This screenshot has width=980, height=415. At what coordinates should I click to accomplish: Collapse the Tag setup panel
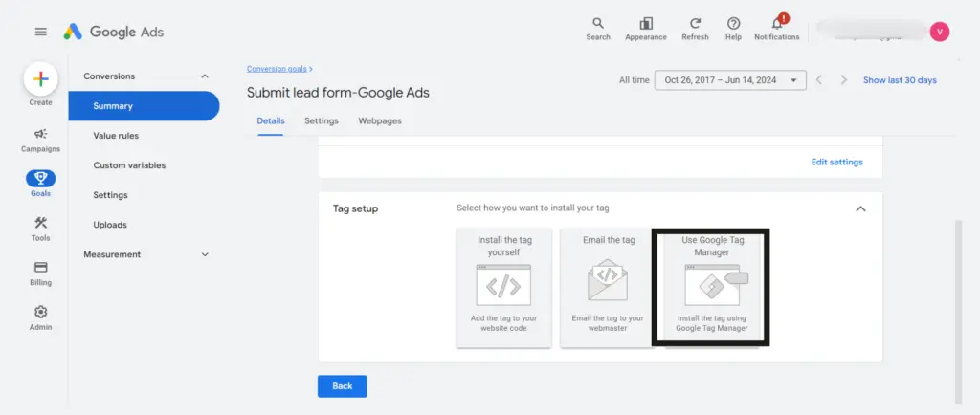(860, 209)
